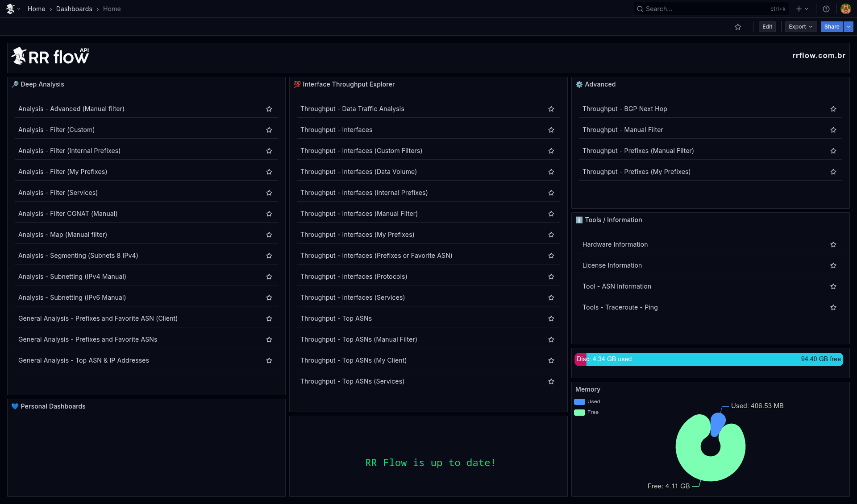Star Throughput - Interfaces (Data Volume)

[551, 172]
